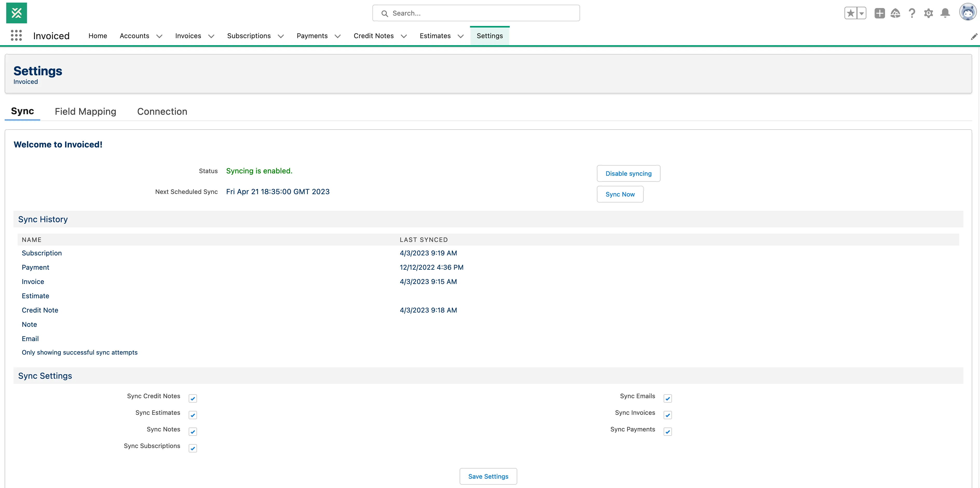This screenshot has width=980, height=488.
Task: Open the Setup gear icon
Action: click(929, 13)
